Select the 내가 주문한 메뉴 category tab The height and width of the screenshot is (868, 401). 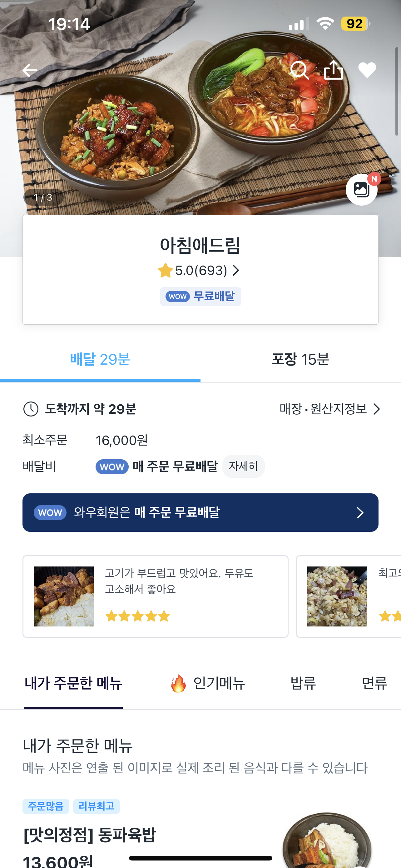point(73,684)
